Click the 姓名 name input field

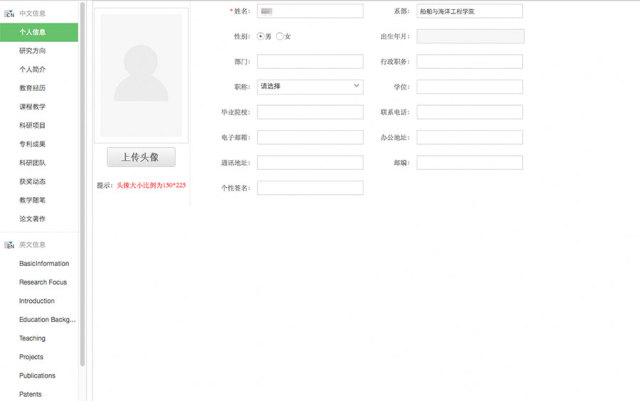(x=310, y=11)
